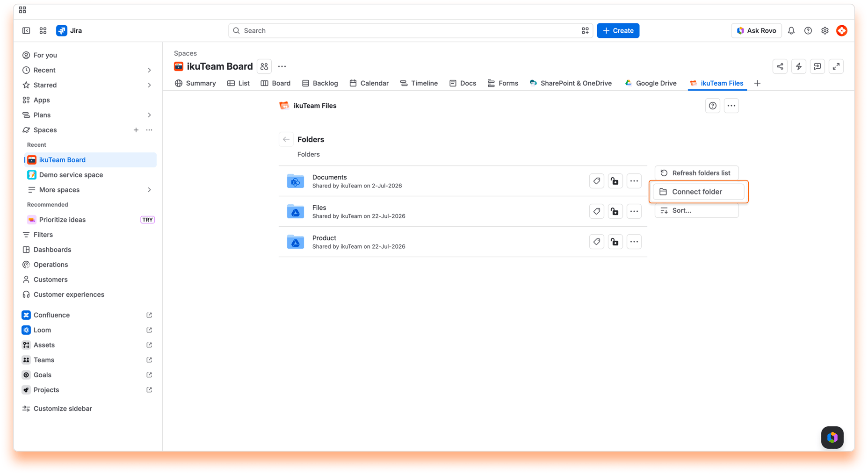Click the tag icon for Documents folder

tap(597, 181)
